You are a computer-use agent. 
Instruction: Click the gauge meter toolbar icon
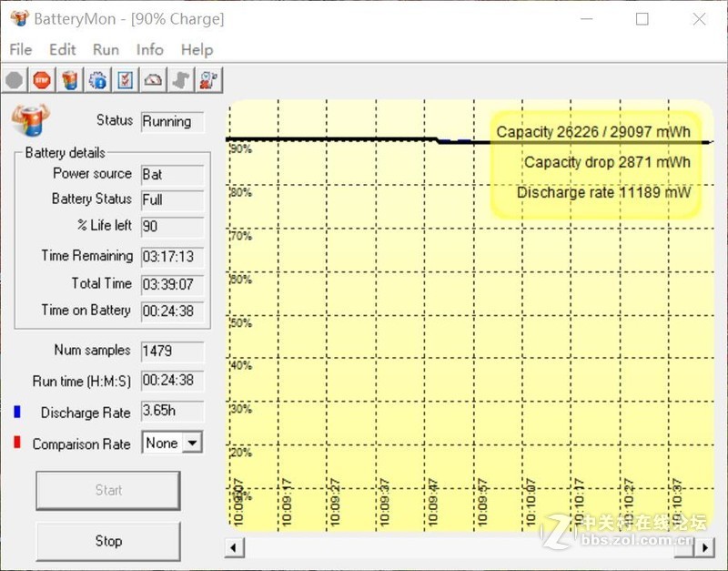(x=153, y=80)
